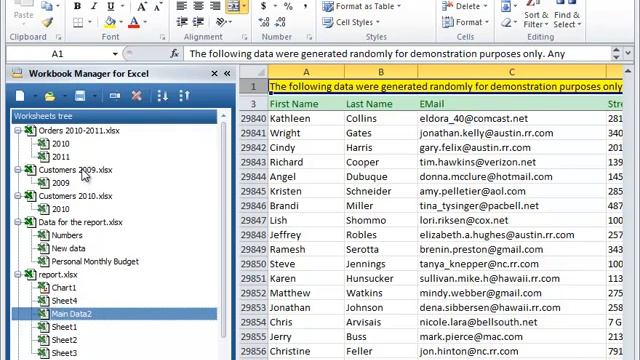Screen dimensions: 640x360
Task: Collapse the Orders 2010-2011.xlsx node
Action: click(x=18, y=131)
